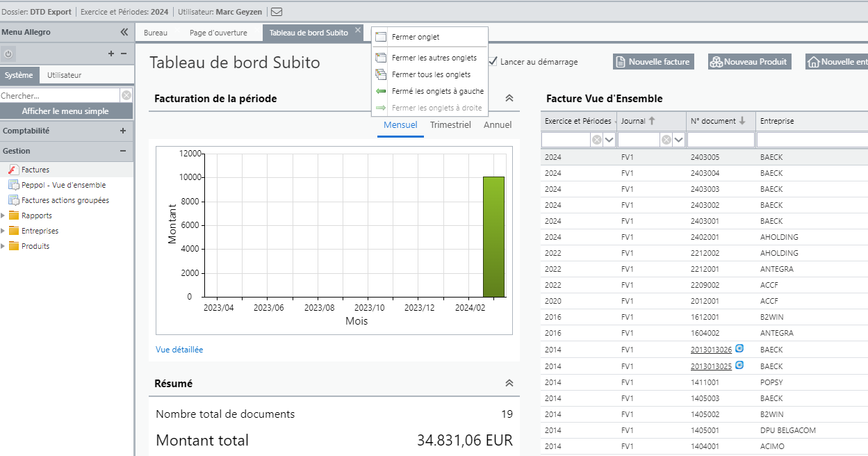Image resolution: width=868 pixels, height=456 pixels.
Task: Select row 2212001 ANTEGRA
Action: 704,269
